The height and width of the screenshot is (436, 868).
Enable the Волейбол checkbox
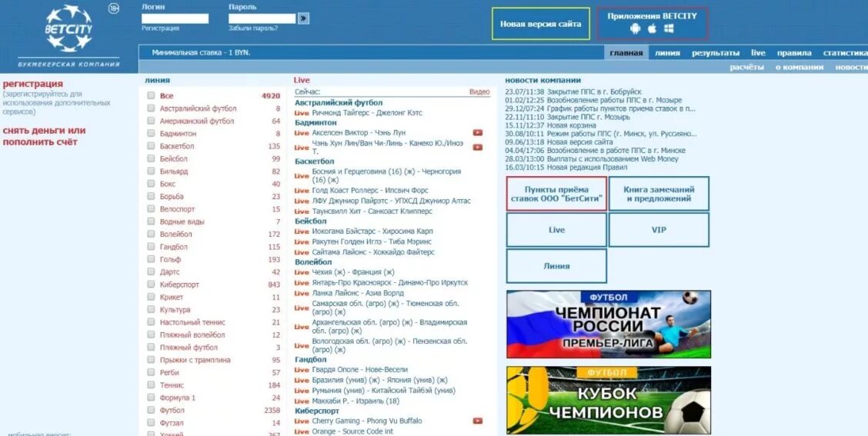pyautogui.click(x=151, y=234)
